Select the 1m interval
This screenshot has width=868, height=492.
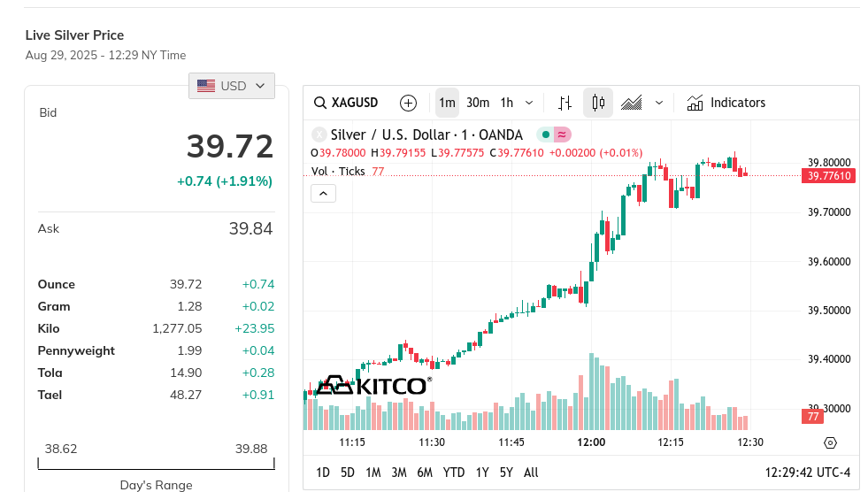click(447, 103)
